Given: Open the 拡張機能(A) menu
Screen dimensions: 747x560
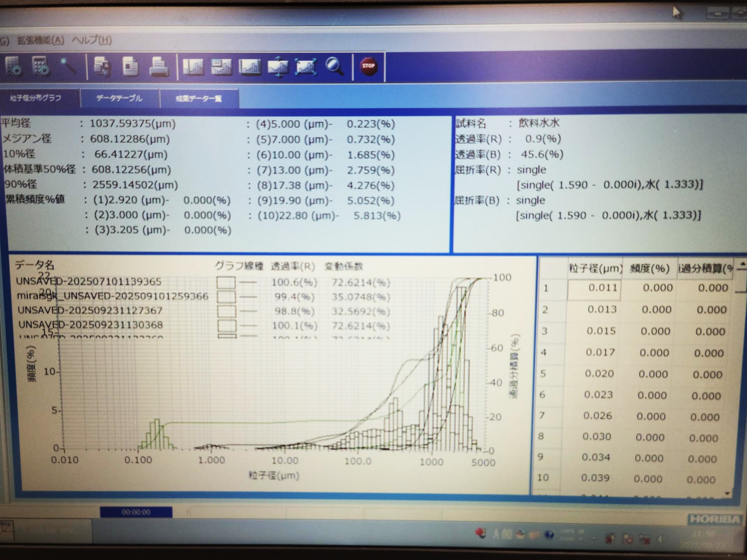Looking at the screenshot, I should (41, 40).
